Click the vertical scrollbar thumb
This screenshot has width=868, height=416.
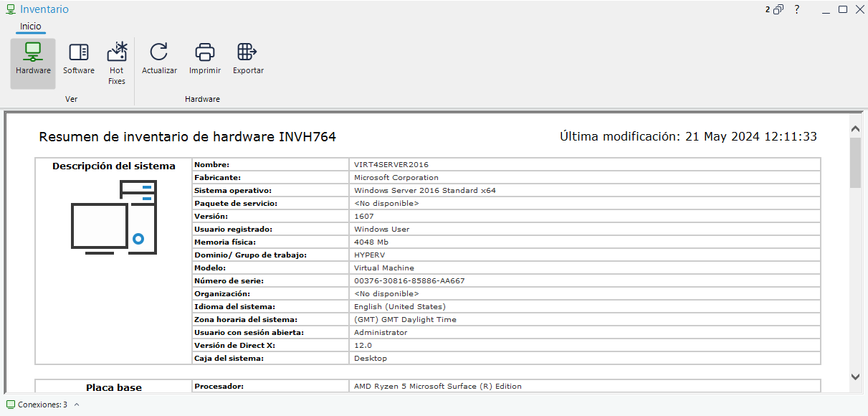(x=855, y=162)
